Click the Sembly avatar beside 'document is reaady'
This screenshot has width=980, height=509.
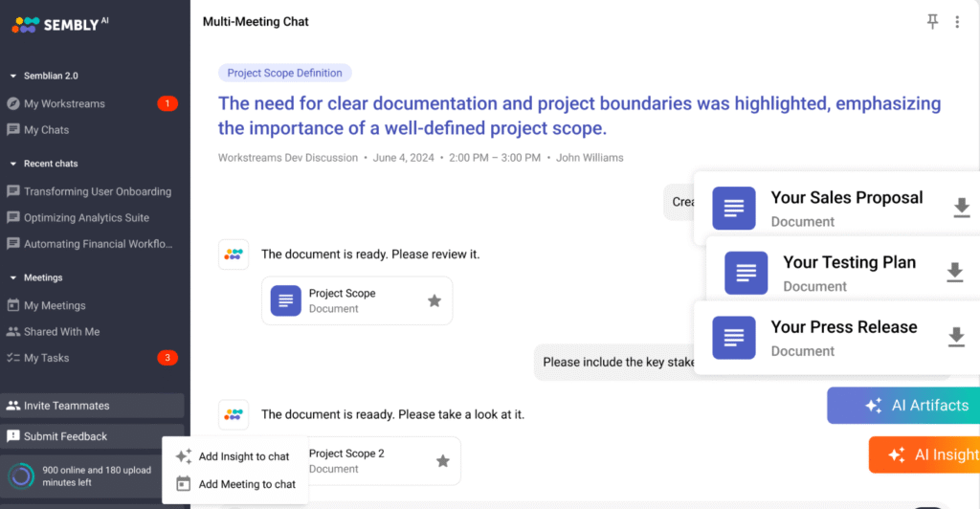pyautogui.click(x=234, y=414)
